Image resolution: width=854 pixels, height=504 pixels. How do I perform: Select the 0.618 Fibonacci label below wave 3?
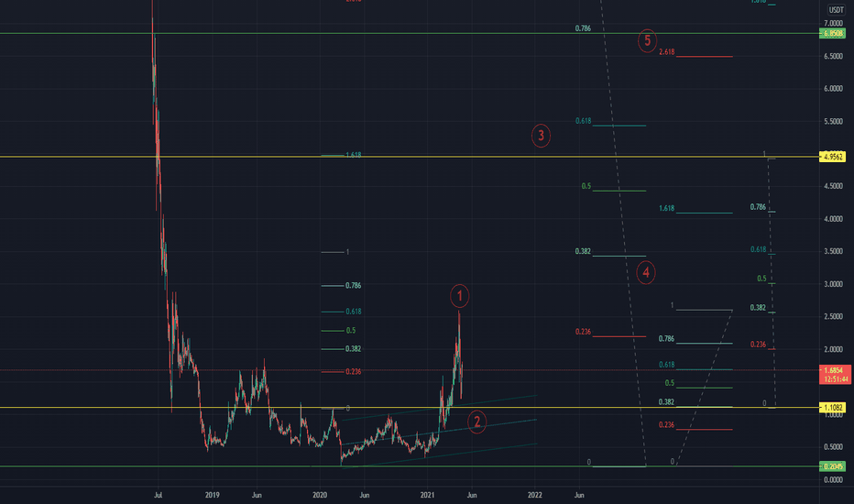coord(584,121)
